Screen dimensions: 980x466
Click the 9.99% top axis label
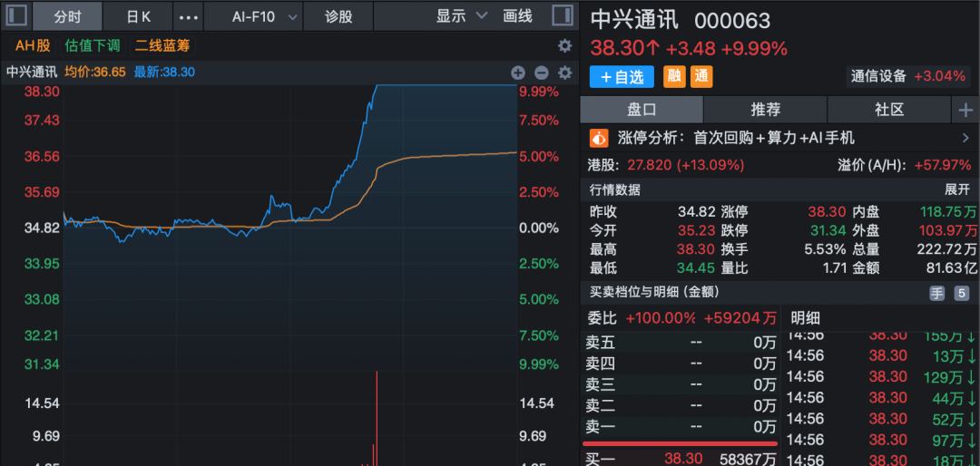pyautogui.click(x=539, y=92)
